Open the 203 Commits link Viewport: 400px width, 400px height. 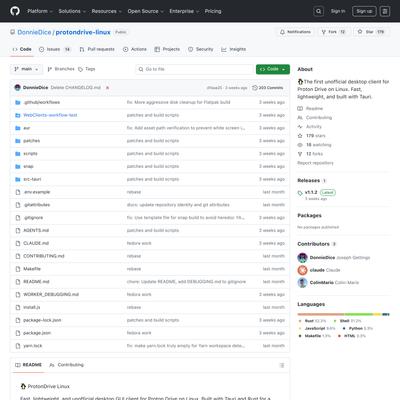pyautogui.click(x=268, y=88)
